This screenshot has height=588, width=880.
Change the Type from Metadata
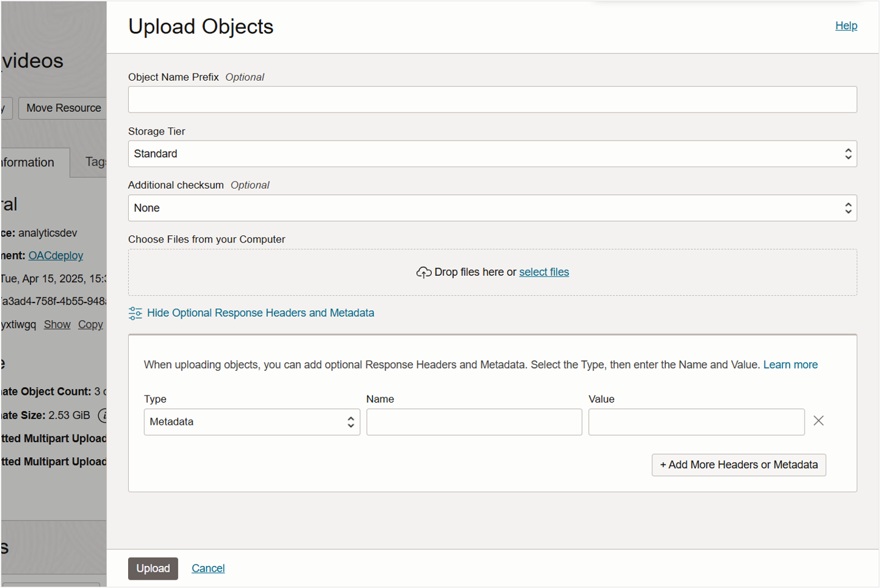click(x=252, y=421)
